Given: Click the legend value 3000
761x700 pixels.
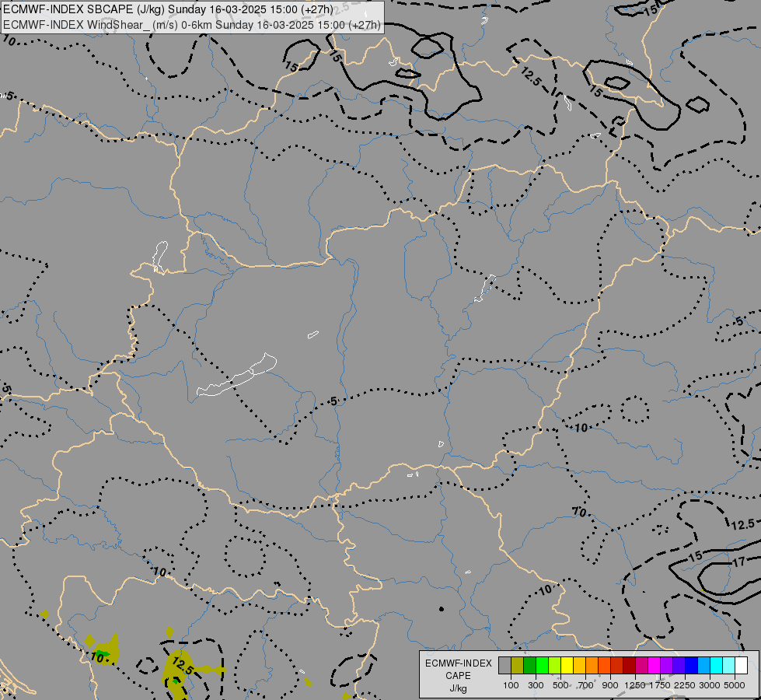Looking at the screenshot, I should [710, 685].
